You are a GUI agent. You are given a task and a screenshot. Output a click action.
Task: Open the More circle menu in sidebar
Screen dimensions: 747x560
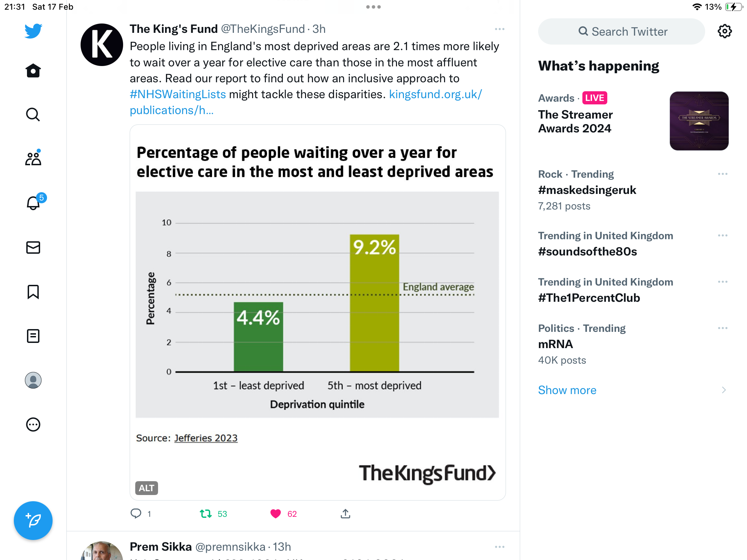33,424
